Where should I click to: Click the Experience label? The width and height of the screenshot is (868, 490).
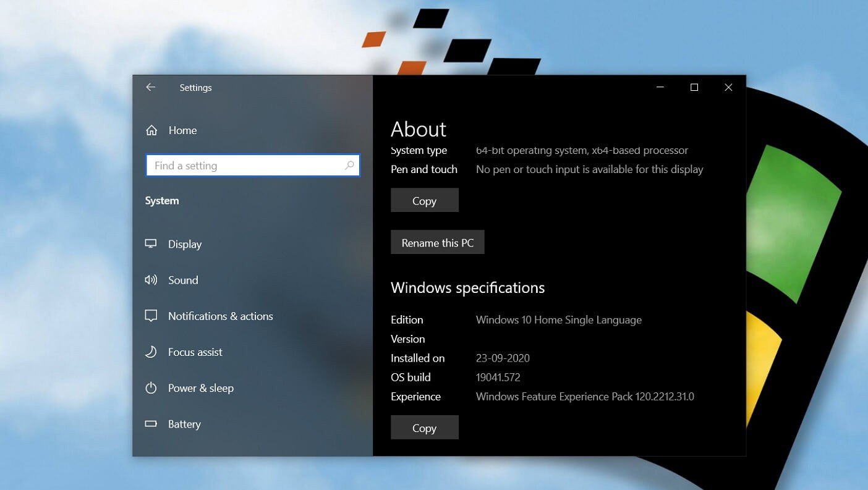coord(416,397)
